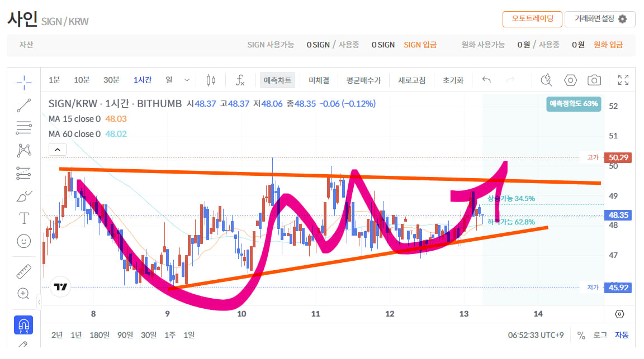Select the text annotation tool
The height and width of the screenshot is (359, 644).
pyautogui.click(x=24, y=218)
